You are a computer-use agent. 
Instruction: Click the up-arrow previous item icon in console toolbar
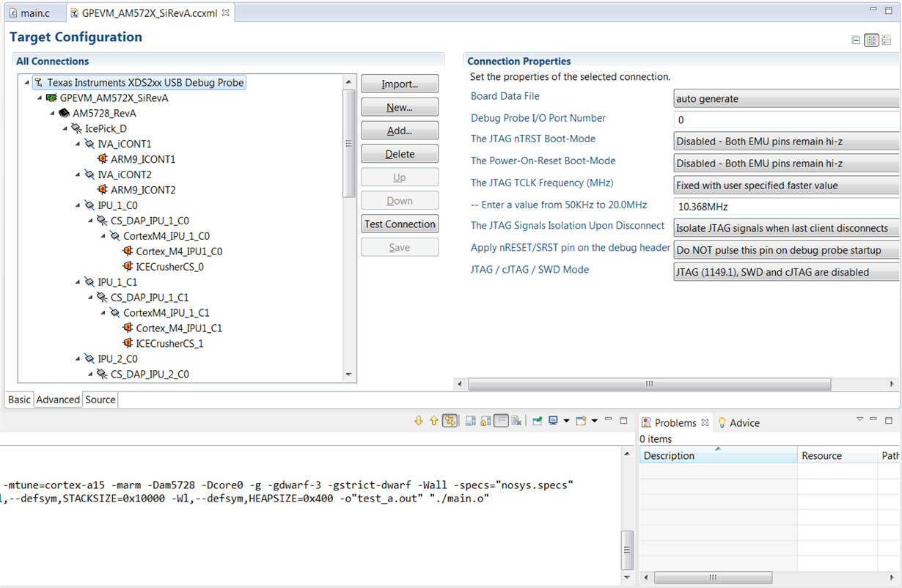(433, 421)
